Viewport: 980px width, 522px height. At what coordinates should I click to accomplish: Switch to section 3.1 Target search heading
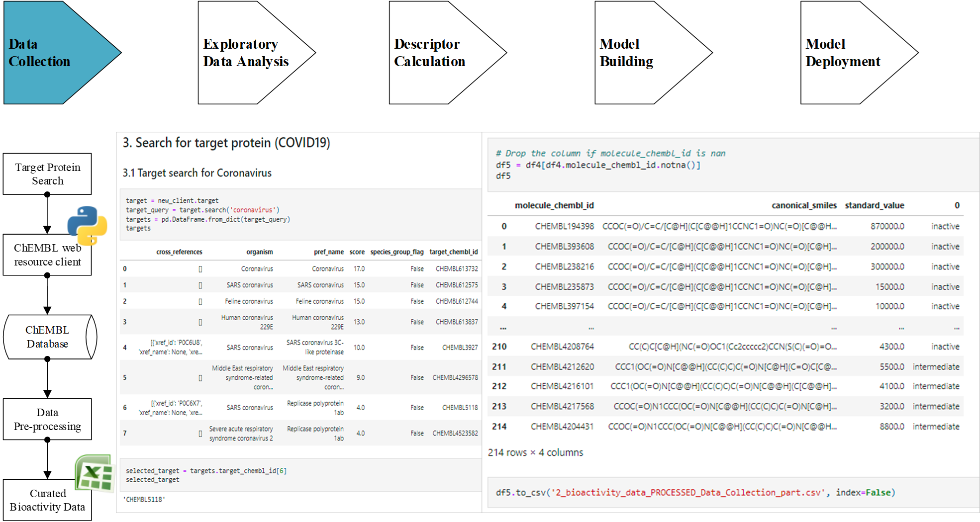click(x=196, y=173)
